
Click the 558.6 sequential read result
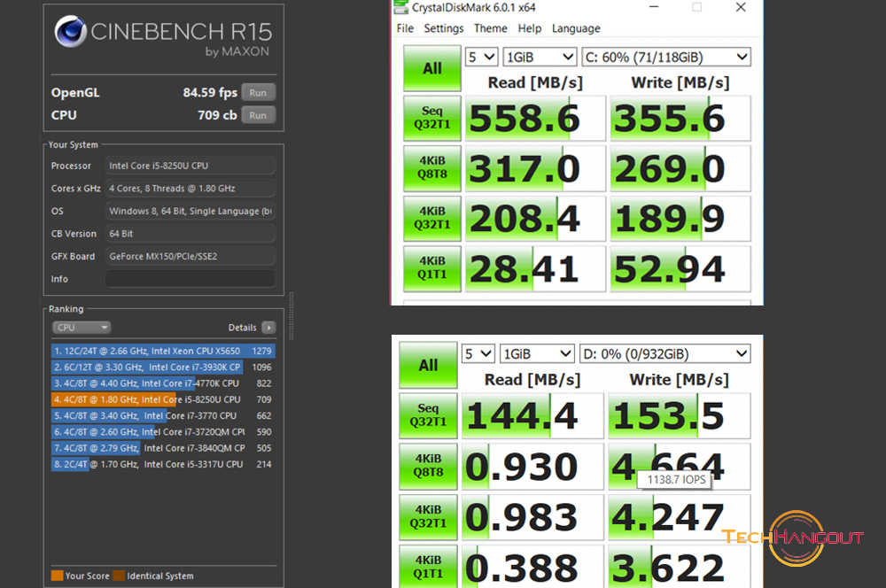535,118
